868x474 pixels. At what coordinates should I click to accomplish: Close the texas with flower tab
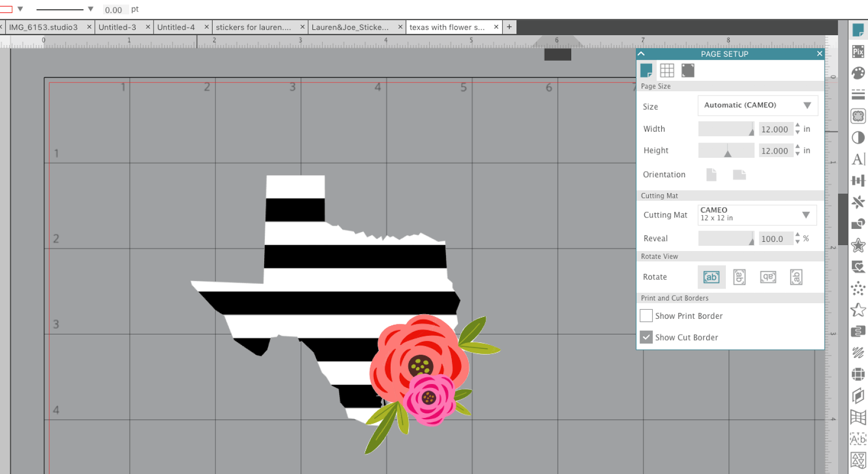point(496,27)
